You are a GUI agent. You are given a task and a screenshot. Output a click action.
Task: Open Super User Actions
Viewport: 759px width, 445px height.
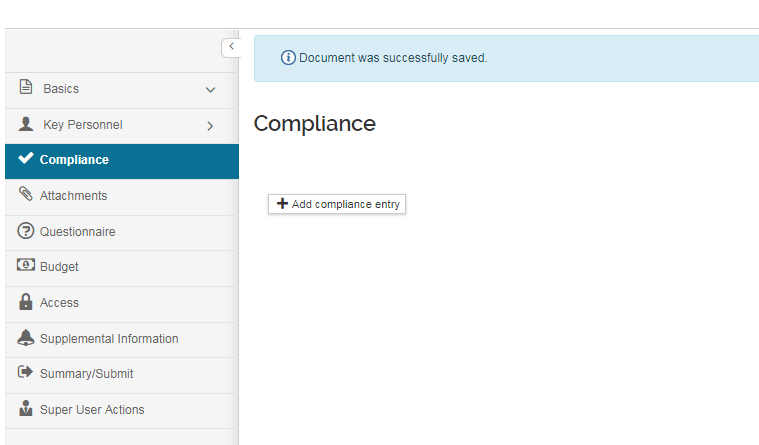coord(122,411)
